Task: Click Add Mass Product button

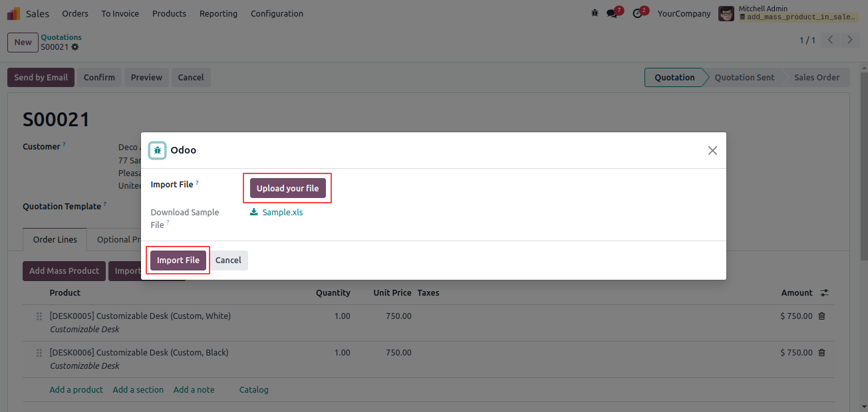Action: (x=64, y=270)
